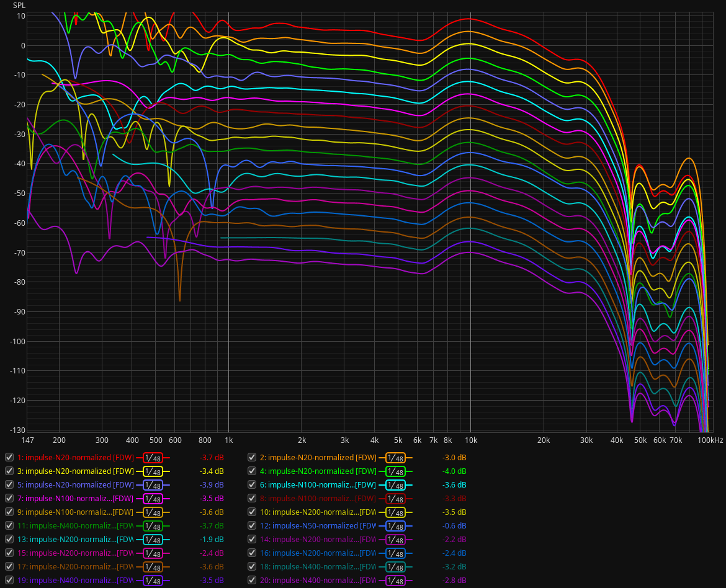Image resolution: width=726 pixels, height=588 pixels.
Task: Select trace 12's blue 1/48 icon
Action: coord(395,526)
